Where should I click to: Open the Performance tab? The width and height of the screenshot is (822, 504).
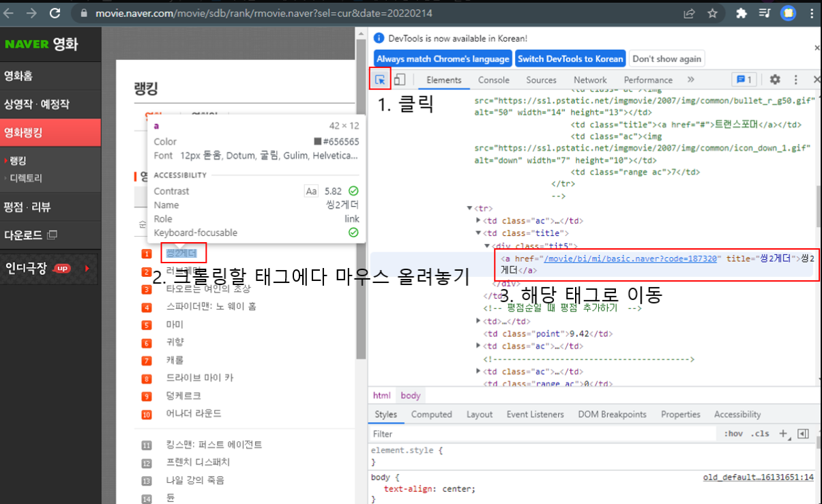click(648, 80)
